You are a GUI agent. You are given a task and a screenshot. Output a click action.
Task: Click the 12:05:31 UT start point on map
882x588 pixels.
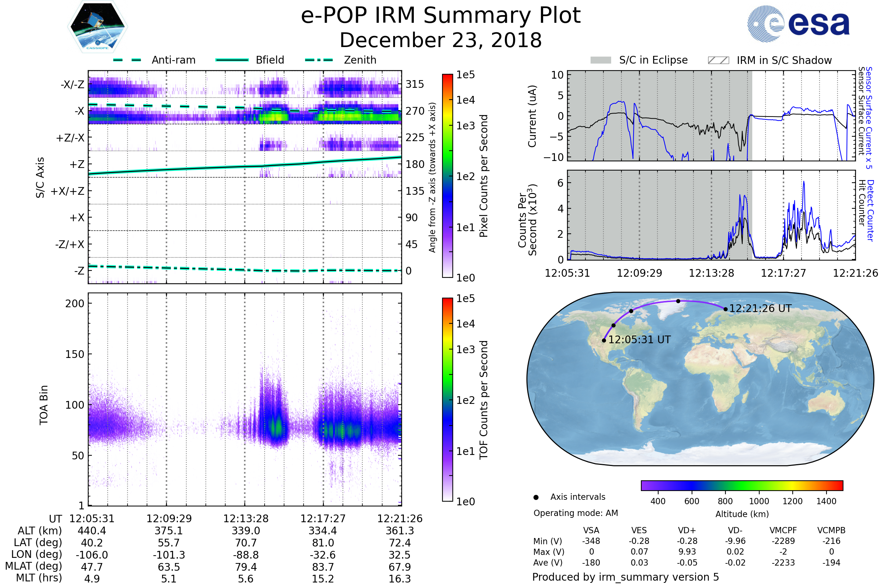[x=604, y=341]
